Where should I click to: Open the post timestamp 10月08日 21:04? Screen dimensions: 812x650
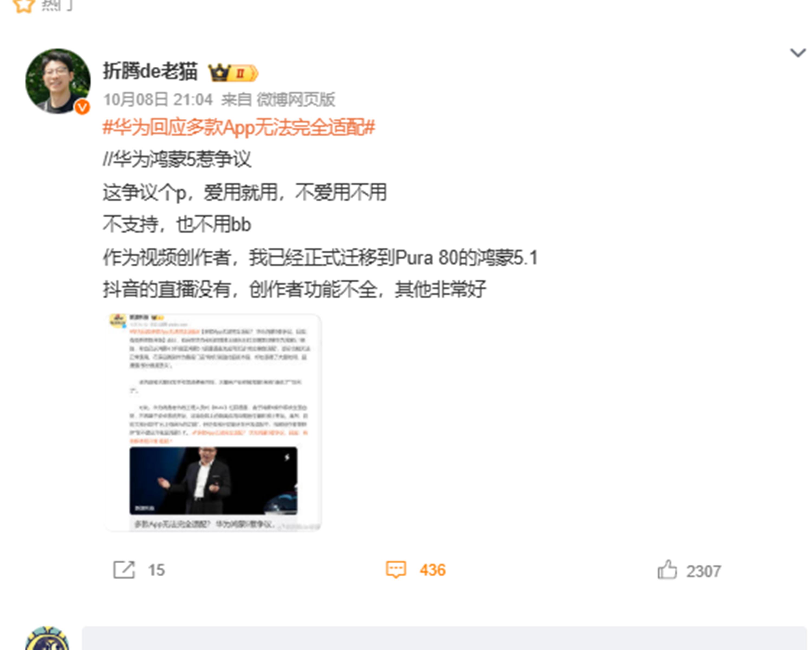(x=158, y=100)
